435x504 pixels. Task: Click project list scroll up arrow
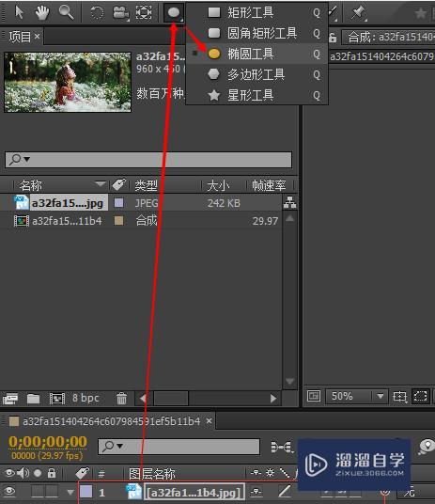289,218
